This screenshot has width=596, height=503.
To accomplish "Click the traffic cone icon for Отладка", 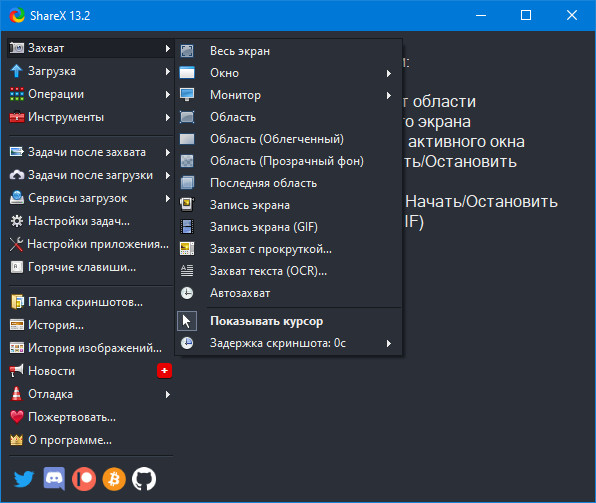I will click(x=16, y=394).
